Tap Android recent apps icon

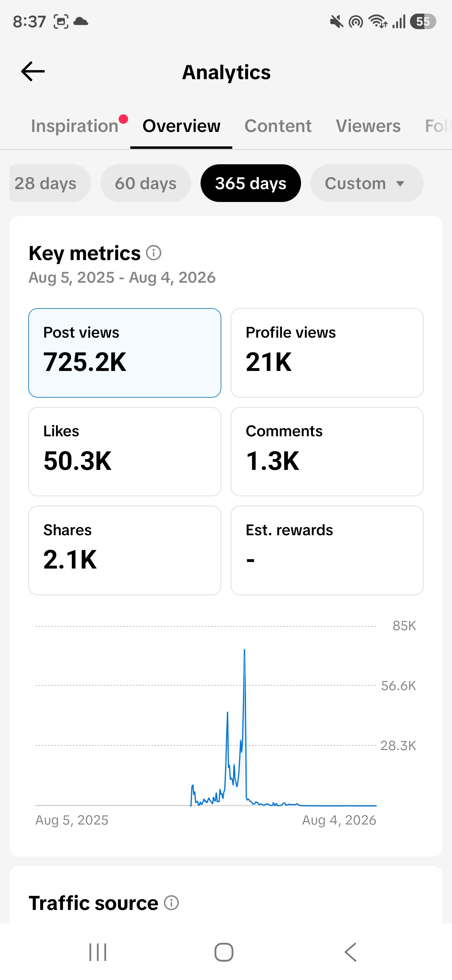click(98, 952)
